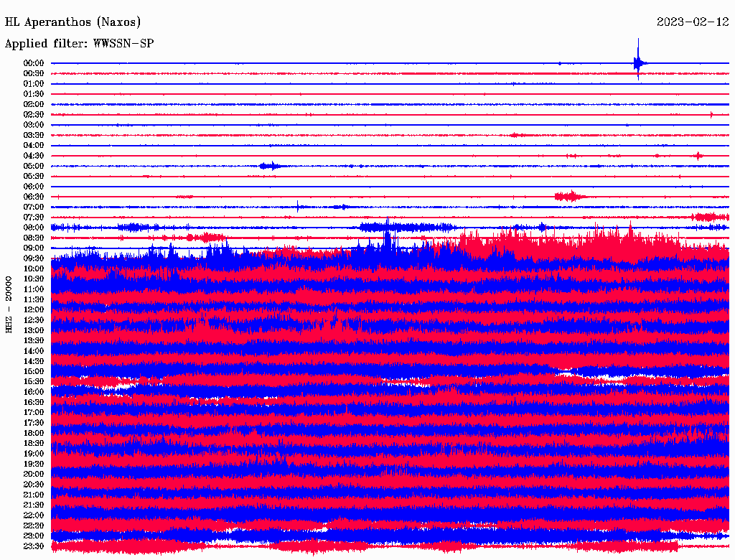Click the 17:30 time label
This screenshot has width=735, height=560.
34,423
